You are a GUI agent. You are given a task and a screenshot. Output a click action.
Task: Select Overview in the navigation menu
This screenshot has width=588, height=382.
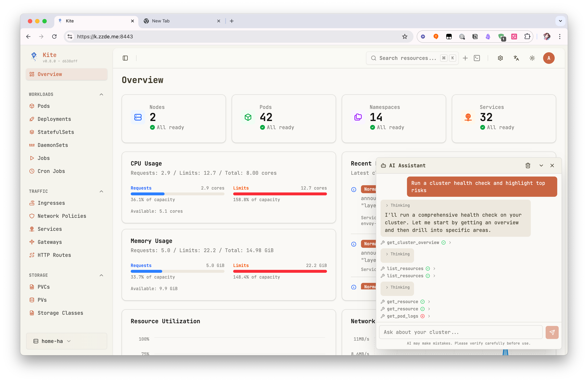(x=49, y=74)
